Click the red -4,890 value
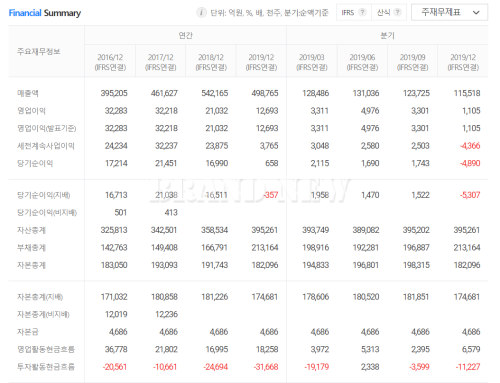This screenshot has width=500, height=383. 470,163
